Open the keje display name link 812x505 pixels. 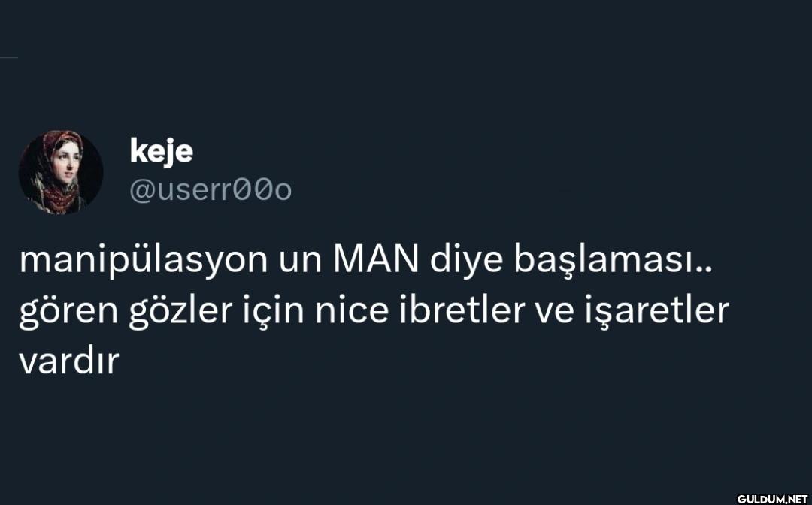pos(161,151)
